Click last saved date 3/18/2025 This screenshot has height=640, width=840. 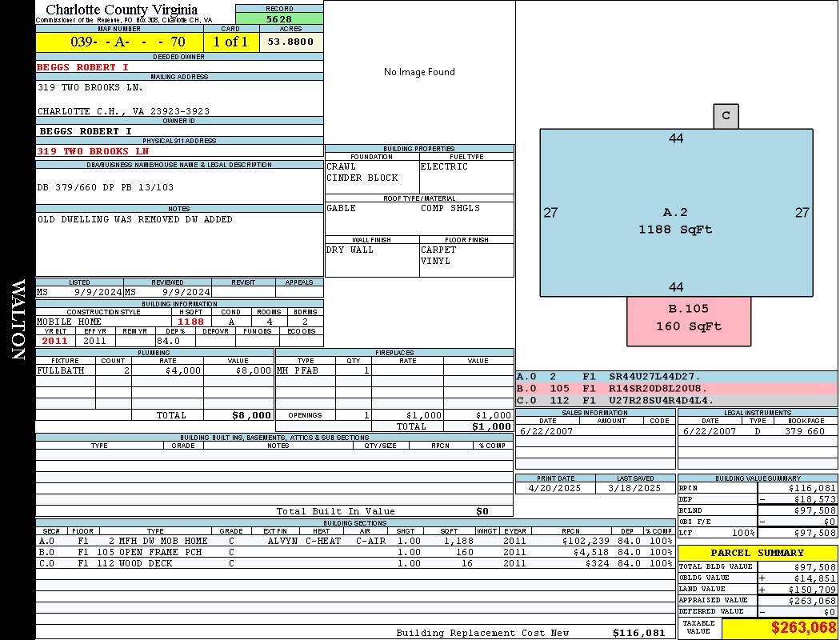pos(634,488)
